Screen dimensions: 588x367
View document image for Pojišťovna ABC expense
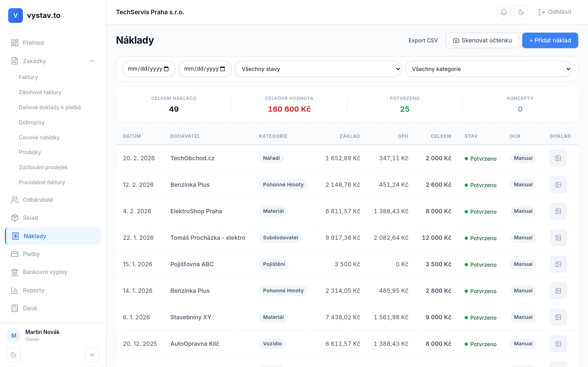(558, 264)
